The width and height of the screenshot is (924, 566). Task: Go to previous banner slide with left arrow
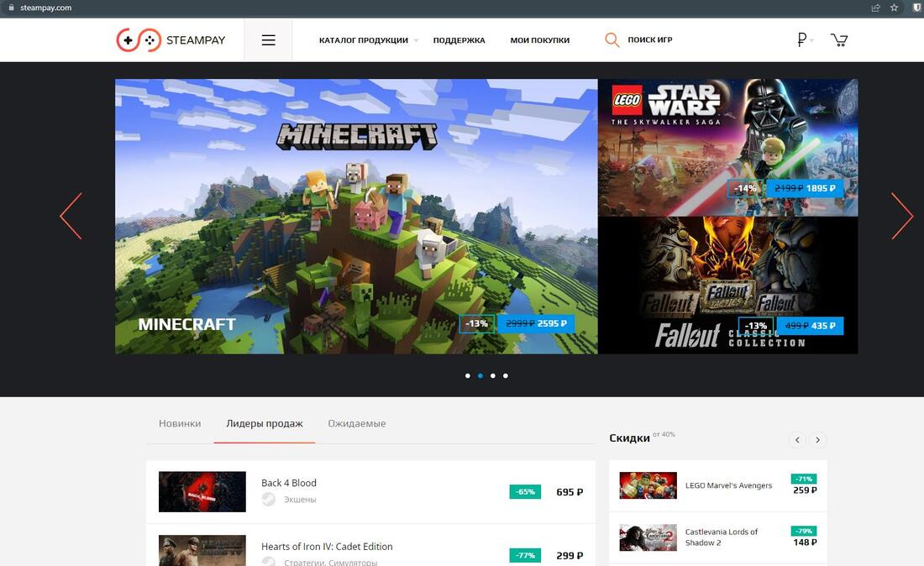click(x=71, y=216)
